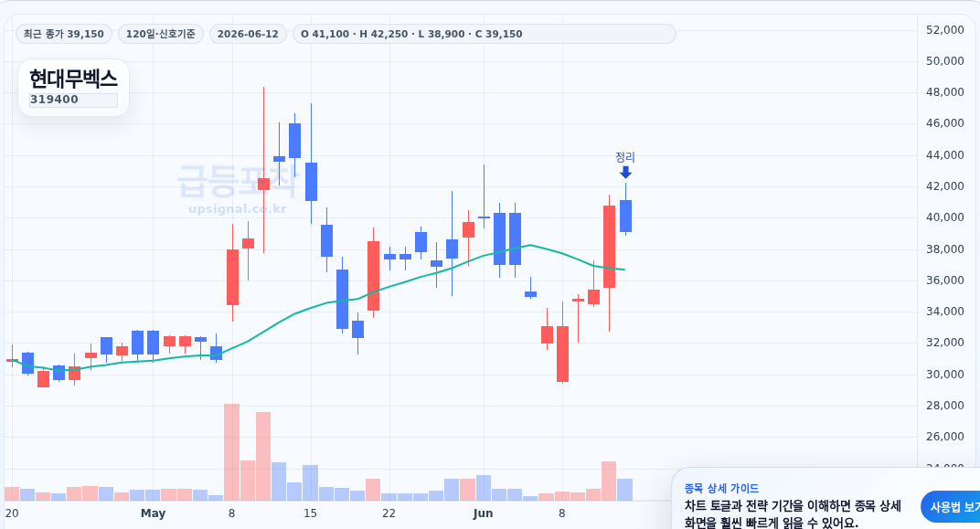Click the 2026-06-12 date pill
The image size is (980, 529).
pyautogui.click(x=248, y=34)
